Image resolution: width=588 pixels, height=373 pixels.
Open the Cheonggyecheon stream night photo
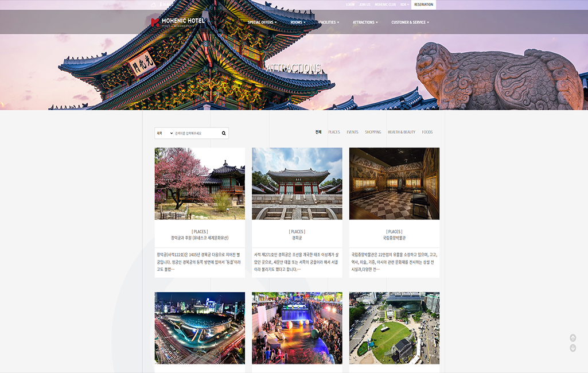point(297,328)
